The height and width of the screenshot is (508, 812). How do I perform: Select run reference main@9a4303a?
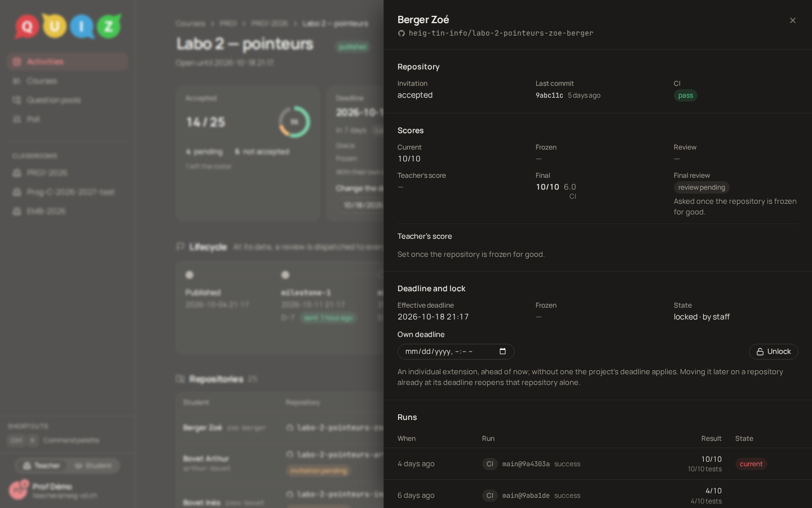coord(526,464)
